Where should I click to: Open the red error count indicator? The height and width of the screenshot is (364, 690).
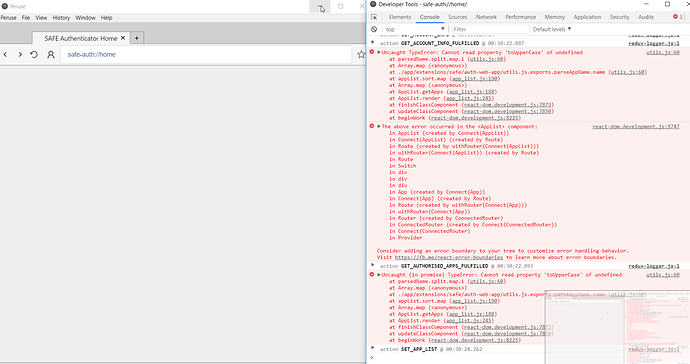pyautogui.click(x=678, y=17)
